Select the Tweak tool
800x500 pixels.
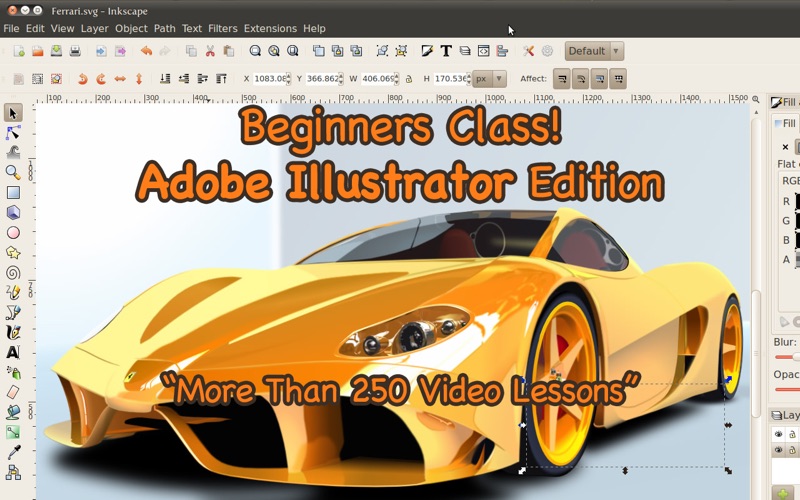[13, 152]
